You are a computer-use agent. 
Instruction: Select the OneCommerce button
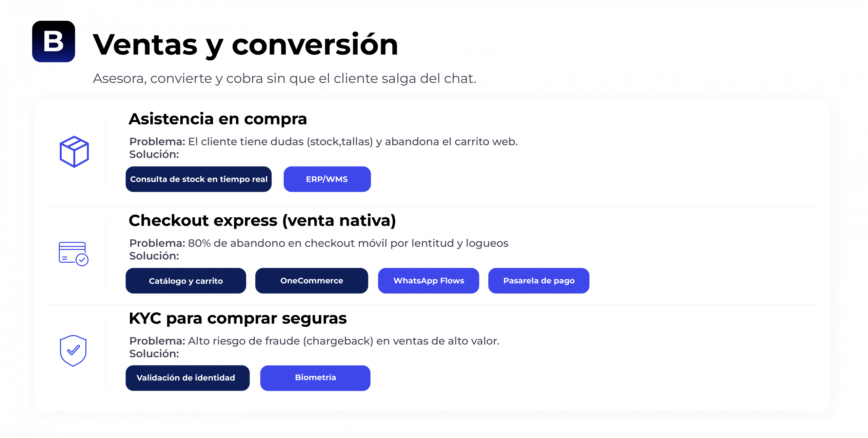tap(312, 281)
